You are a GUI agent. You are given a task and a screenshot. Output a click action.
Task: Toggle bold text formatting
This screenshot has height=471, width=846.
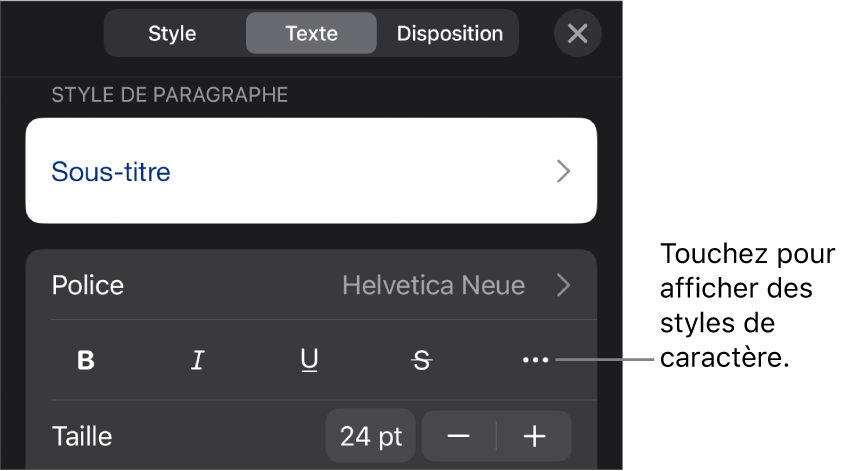[x=86, y=361]
